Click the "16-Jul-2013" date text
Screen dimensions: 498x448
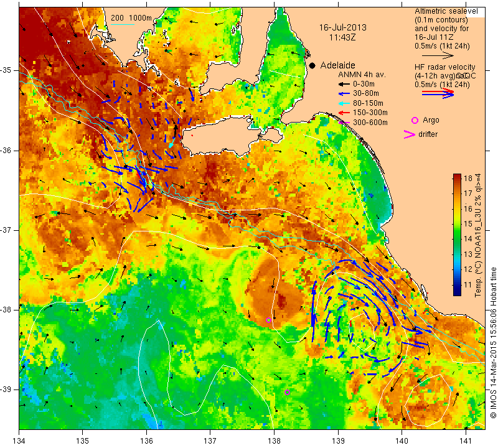(x=343, y=27)
